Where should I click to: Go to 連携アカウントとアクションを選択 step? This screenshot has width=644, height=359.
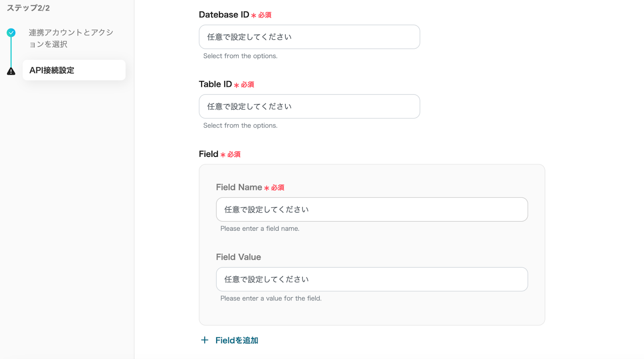[71, 38]
